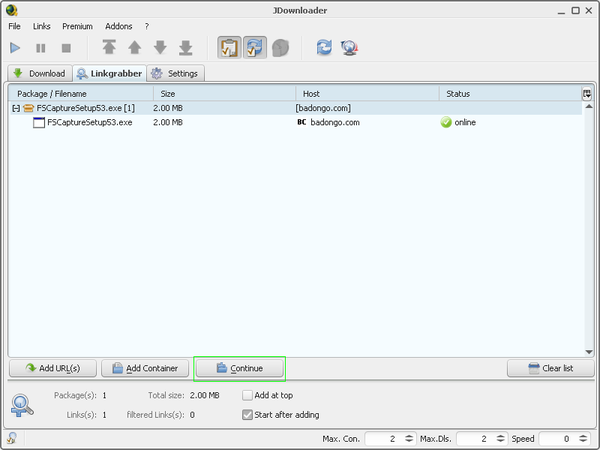The width and height of the screenshot is (600, 450).
Task: Pause downloads using the pause icon
Action: pos(41,48)
